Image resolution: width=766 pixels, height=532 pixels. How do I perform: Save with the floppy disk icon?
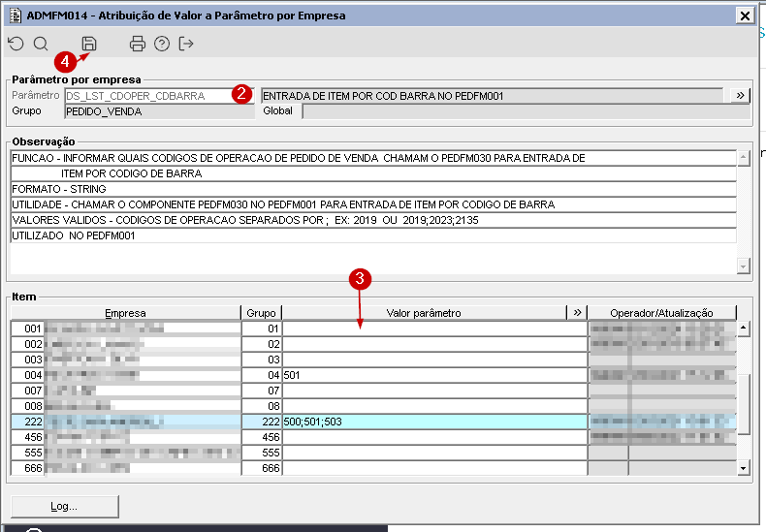tap(89, 44)
